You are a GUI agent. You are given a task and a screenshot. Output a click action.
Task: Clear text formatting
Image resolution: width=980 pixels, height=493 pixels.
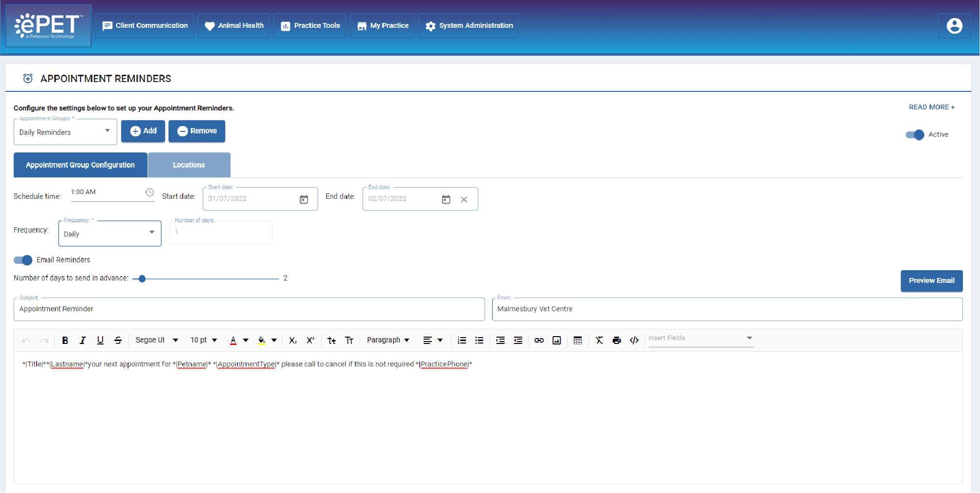point(599,341)
